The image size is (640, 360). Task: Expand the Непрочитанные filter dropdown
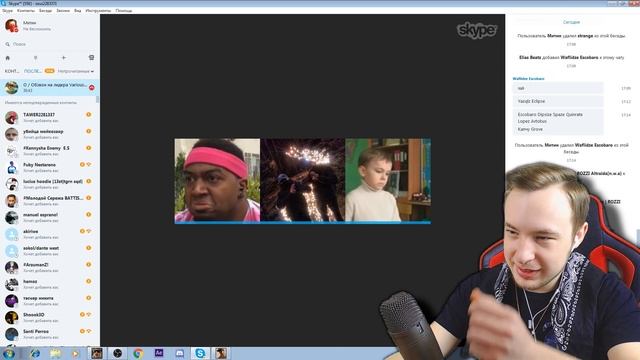76,71
